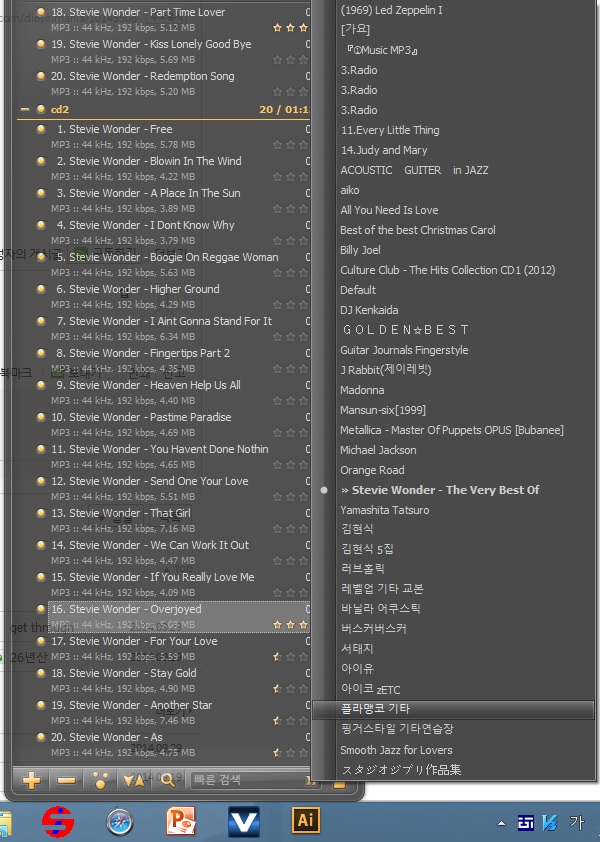Select Stevie Wonder - The Very Best Of

coord(440,490)
